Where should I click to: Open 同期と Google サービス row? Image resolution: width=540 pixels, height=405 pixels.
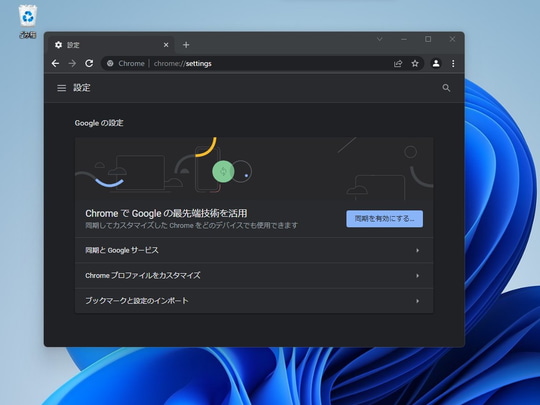(x=254, y=250)
